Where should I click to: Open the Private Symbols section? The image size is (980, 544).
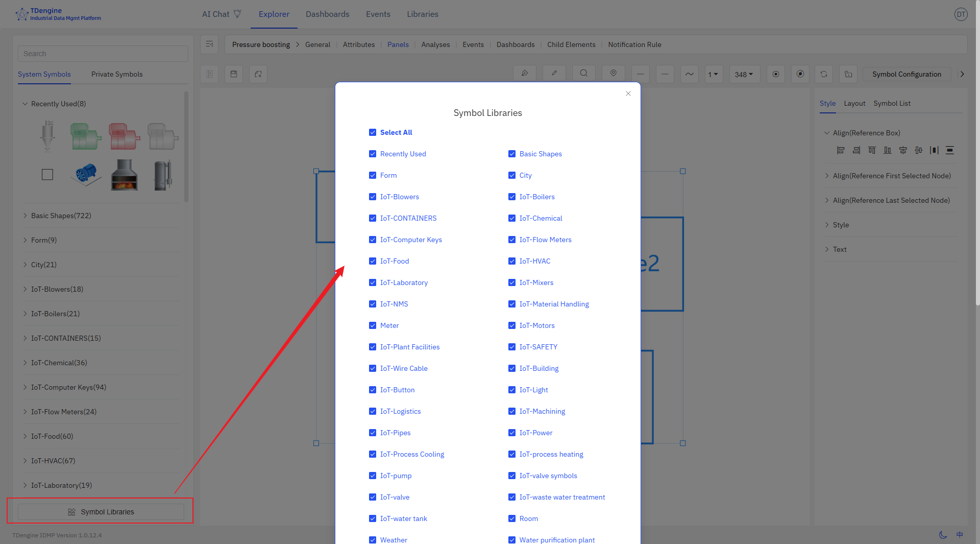click(x=116, y=74)
